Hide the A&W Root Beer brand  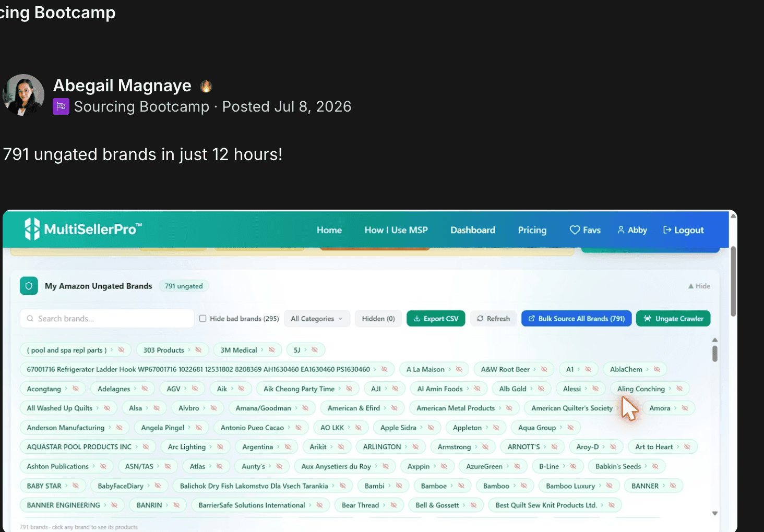click(544, 369)
